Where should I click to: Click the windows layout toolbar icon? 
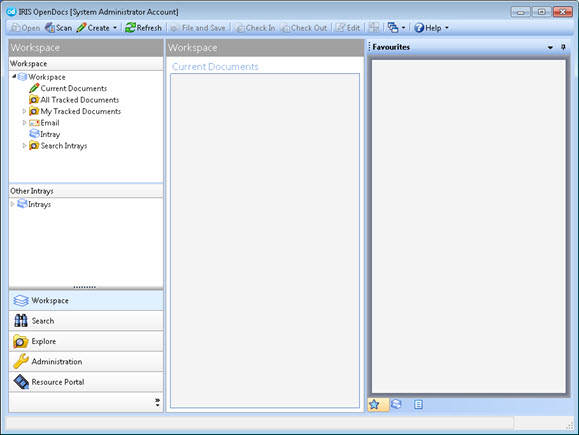[x=393, y=28]
